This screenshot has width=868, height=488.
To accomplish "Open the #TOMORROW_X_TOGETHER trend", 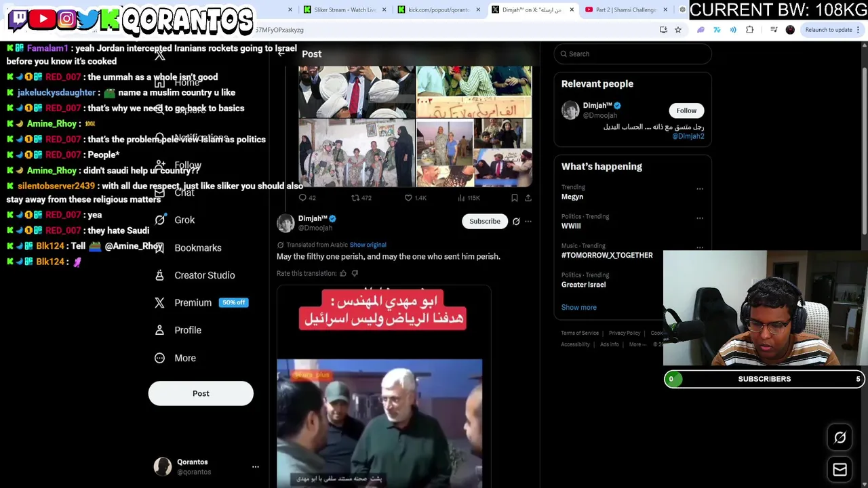I will [x=607, y=256].
